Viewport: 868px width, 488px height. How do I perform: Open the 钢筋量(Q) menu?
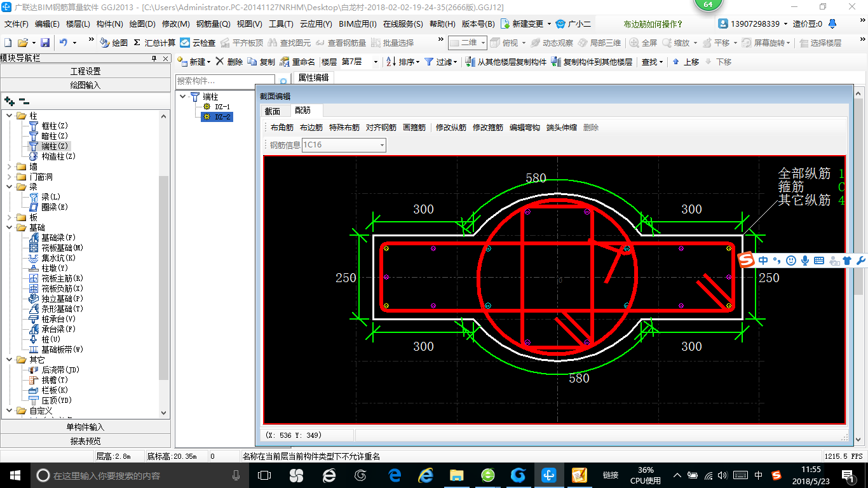pyautogui.click(x=214, y=24)
